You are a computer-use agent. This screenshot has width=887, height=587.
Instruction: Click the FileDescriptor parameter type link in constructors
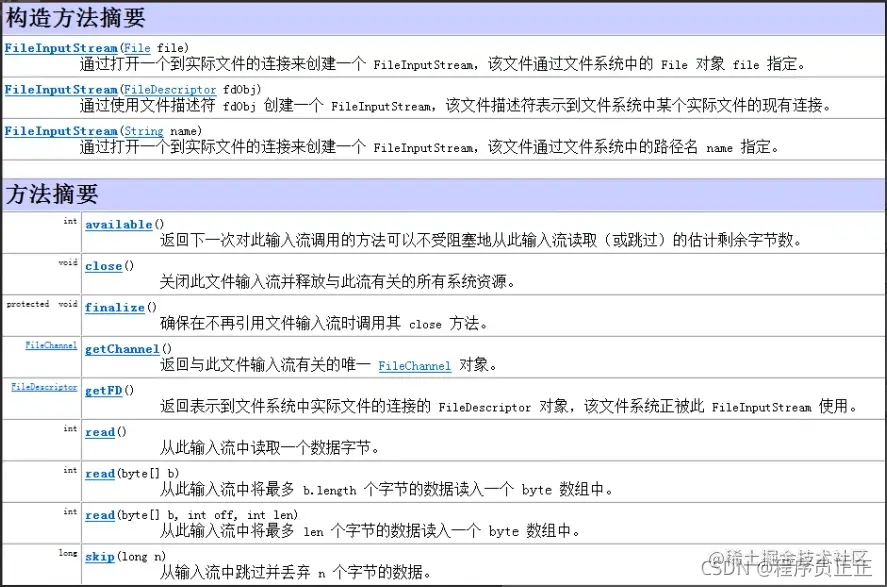click(170, 90)
